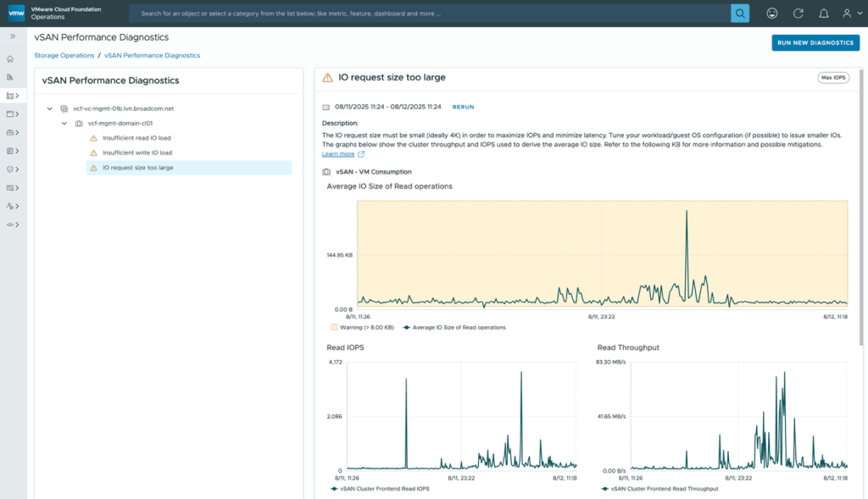Viewport: 868px width, 499px height.
Task: Click the calendar date range icon
Action: click(x=326, y=108)
